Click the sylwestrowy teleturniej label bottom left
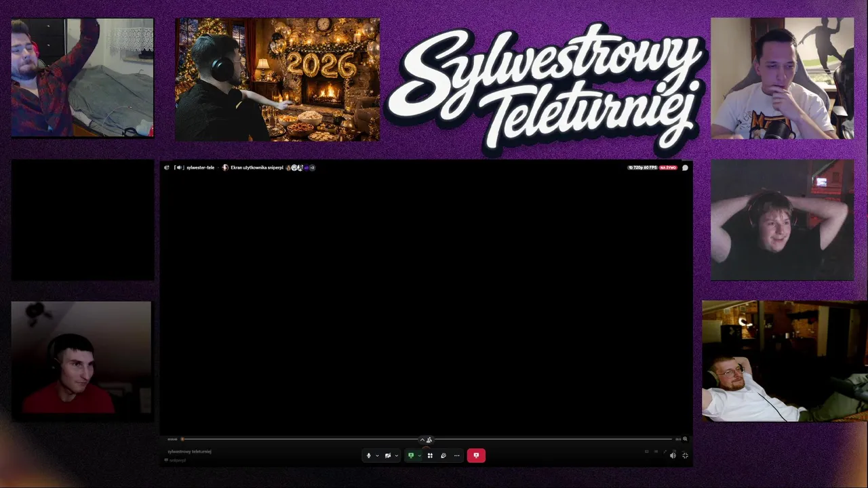The image size is (868, 488). (x=189, y=451)
